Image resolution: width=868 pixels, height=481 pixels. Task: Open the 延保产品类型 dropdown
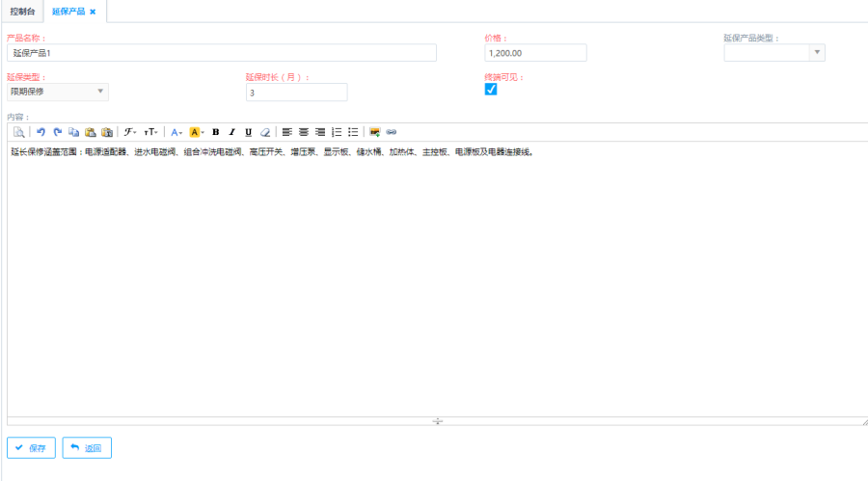(x=774, y=53)
